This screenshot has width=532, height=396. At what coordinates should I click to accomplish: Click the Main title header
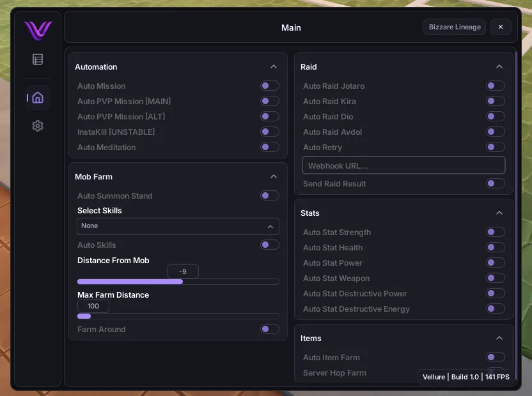[291, 27]
